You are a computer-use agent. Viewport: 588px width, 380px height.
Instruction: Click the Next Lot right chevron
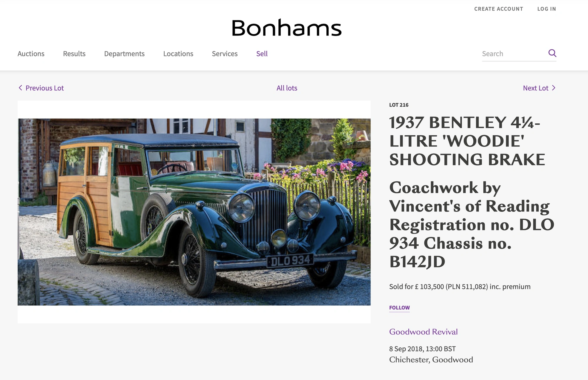coord(554,88)
